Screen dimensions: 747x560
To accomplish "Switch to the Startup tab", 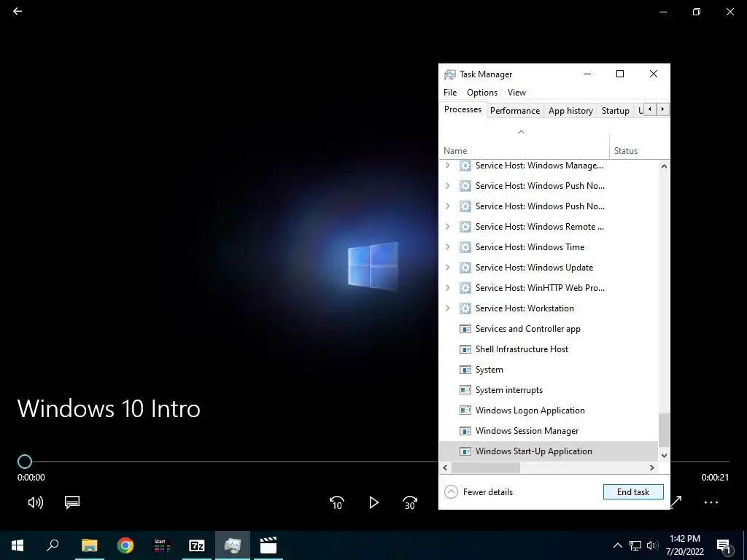I will click(615, 111).
